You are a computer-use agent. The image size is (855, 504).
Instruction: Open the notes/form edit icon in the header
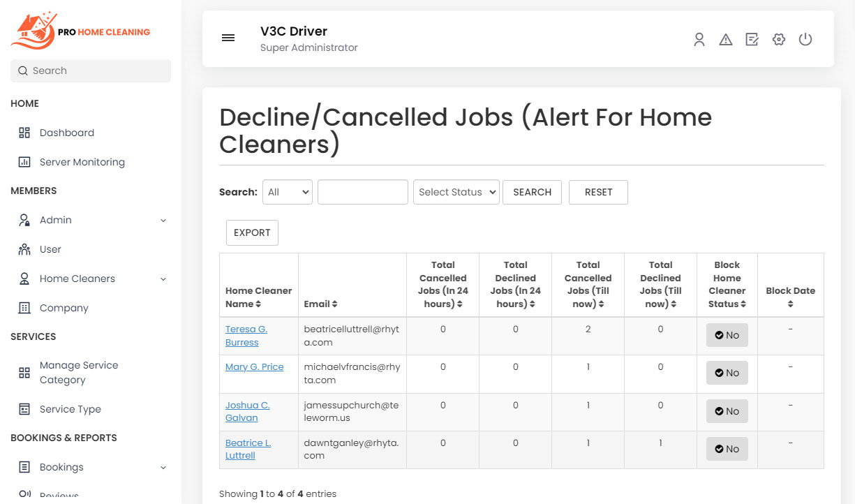click(x=752, y=39)
